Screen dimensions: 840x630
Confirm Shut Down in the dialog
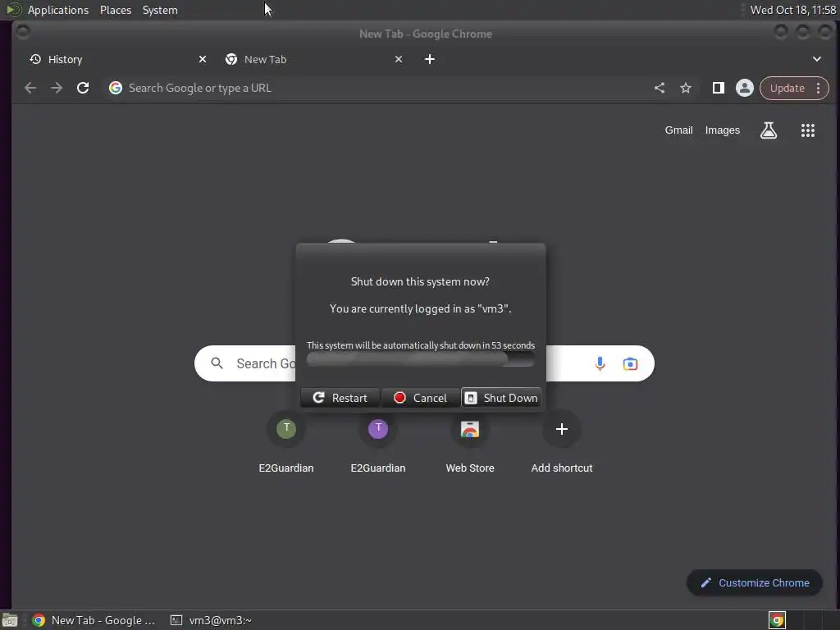(x=501, y=398)
